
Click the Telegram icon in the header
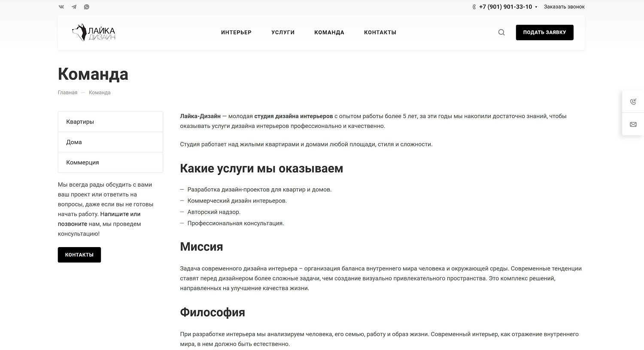click(73, 6)
